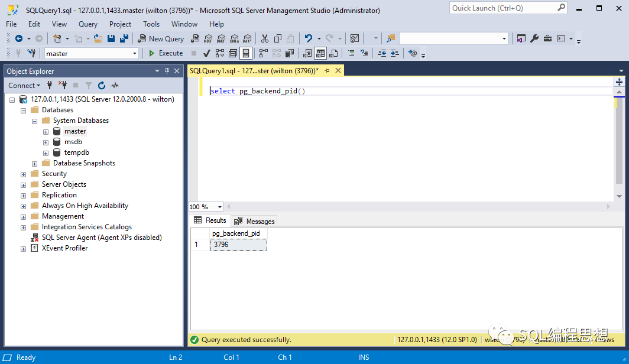Open the master database dropdown

(x=135, y=53)
